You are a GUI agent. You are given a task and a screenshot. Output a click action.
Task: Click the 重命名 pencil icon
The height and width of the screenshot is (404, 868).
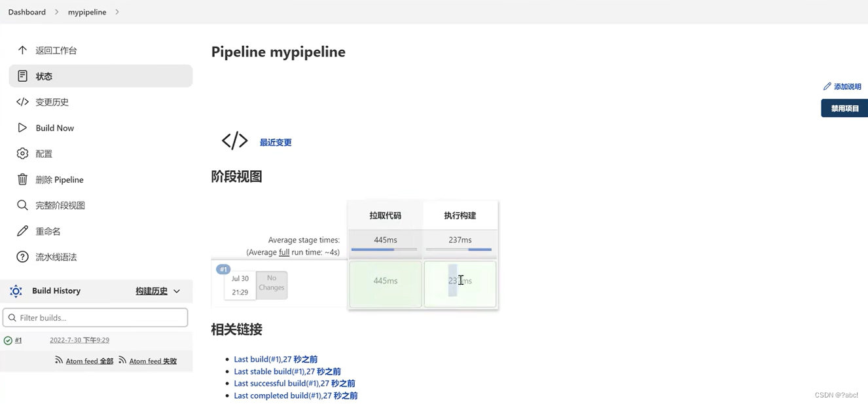(x=21, y=231)
